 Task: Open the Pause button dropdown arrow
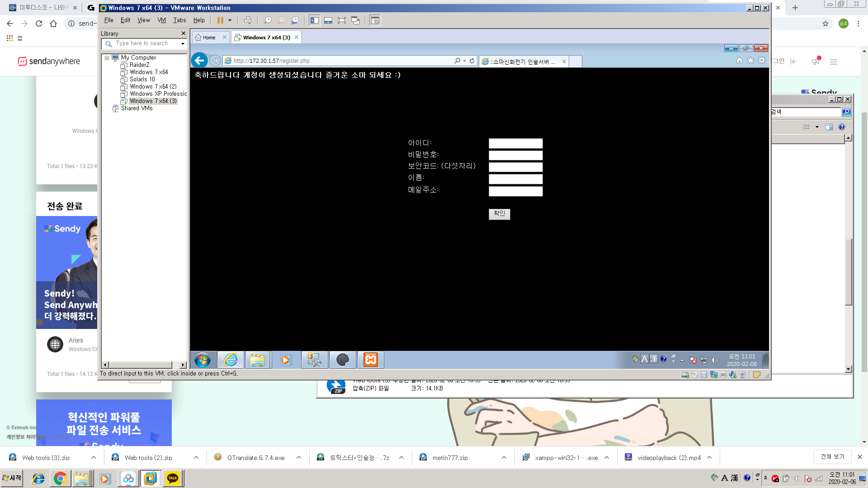click(x=230, y=20)
